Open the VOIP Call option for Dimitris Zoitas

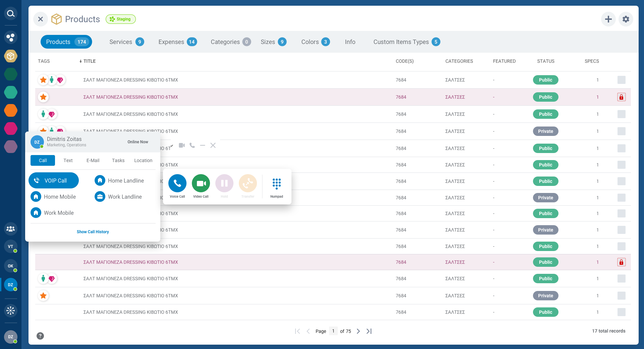tap(53, 180)
